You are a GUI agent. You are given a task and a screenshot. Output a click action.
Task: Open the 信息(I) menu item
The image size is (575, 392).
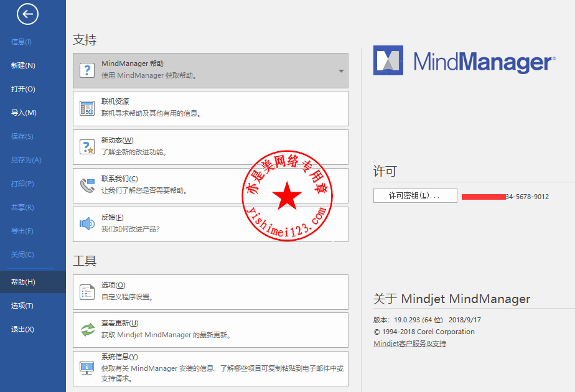pos(21,42)
